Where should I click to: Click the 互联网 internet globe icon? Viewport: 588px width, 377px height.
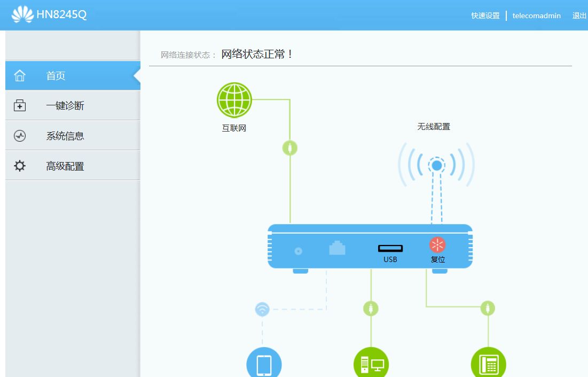tap(234, 99)
